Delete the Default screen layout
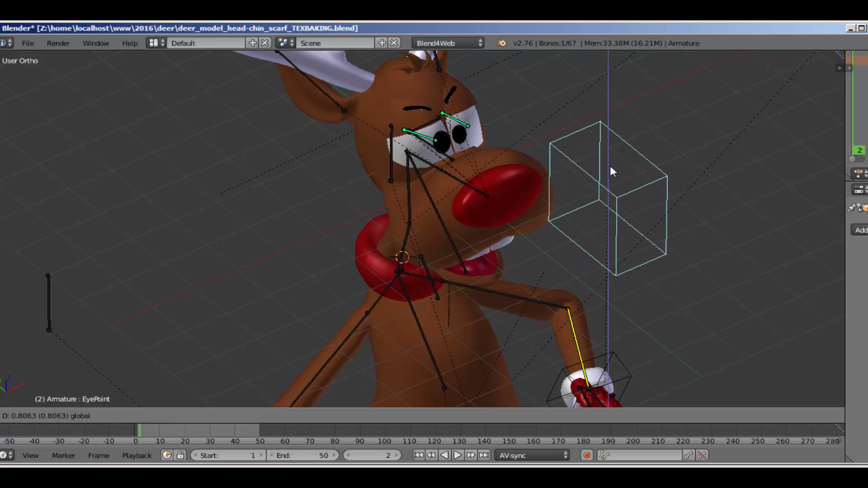 click(265, 43)
